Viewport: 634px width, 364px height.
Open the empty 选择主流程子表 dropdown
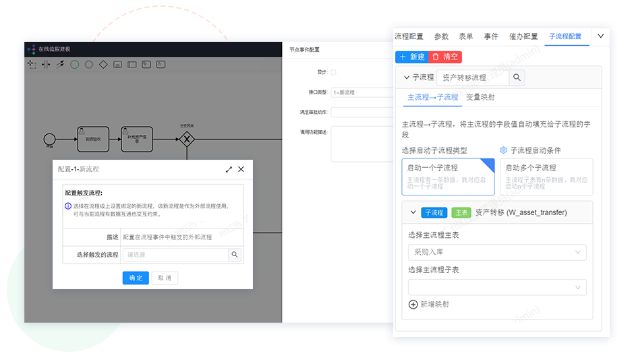(x=497, y=287)
